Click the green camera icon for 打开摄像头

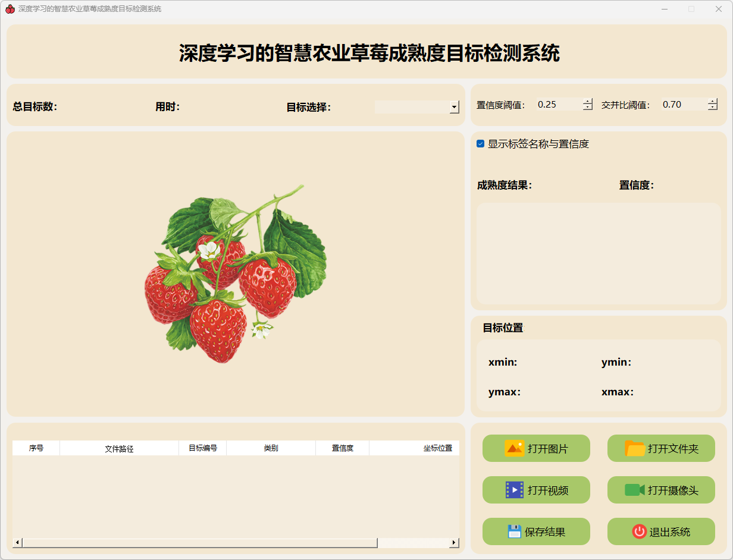635,490
